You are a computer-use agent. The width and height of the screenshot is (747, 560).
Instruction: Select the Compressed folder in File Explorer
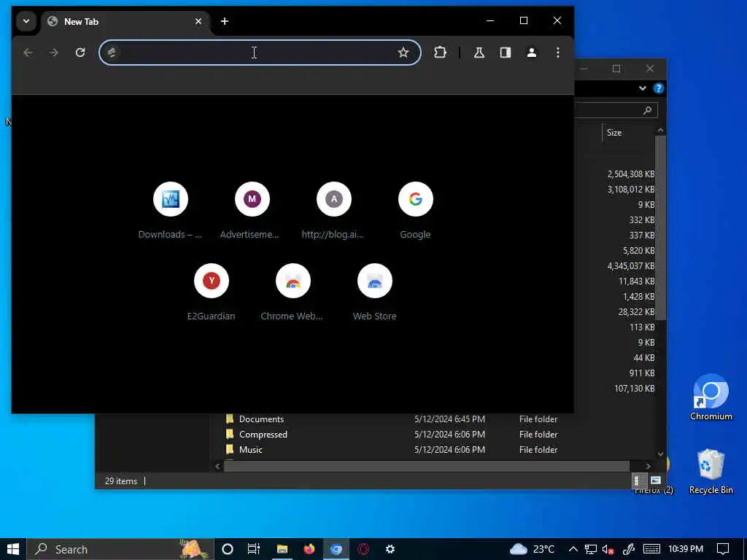tap(263, 435)
